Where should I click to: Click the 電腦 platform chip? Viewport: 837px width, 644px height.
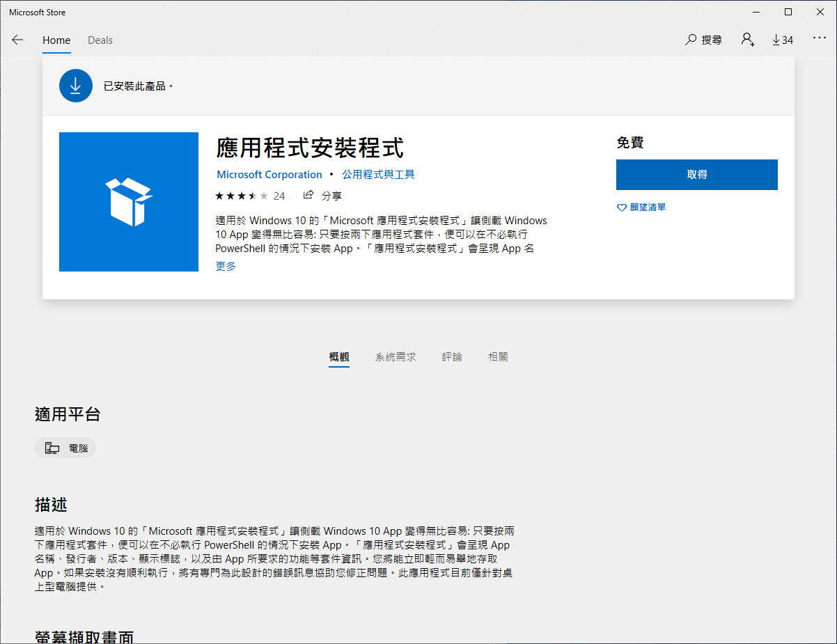click(65, 448)
